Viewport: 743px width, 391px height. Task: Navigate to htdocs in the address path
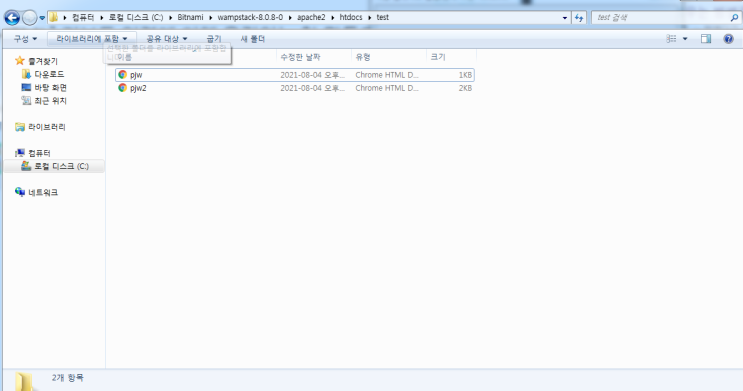(x=351, y=18)
